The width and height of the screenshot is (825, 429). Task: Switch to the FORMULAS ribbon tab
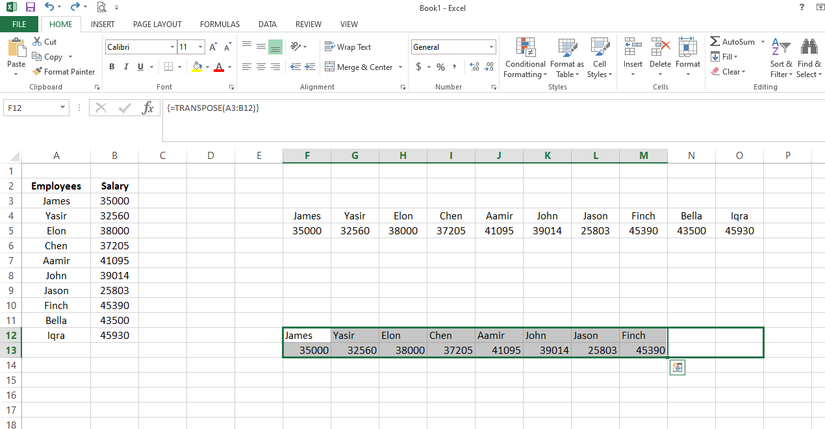coord(219,24)
